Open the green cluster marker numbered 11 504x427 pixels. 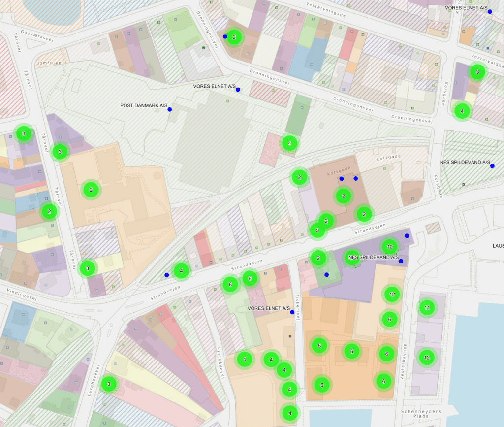[427, 308]
